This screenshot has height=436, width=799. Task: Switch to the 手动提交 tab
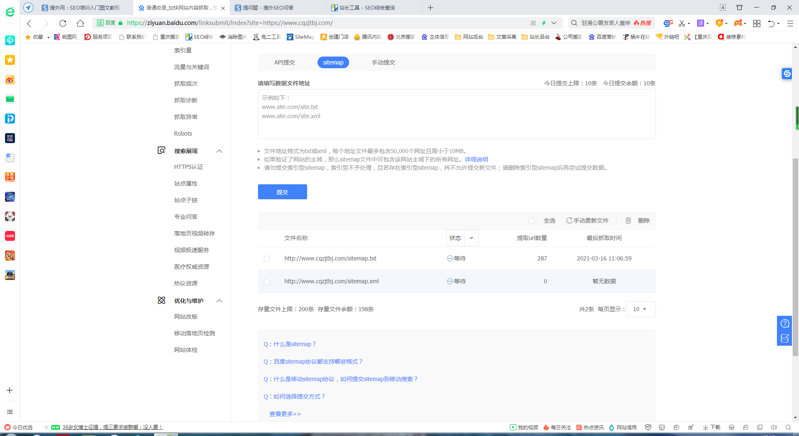383,62
